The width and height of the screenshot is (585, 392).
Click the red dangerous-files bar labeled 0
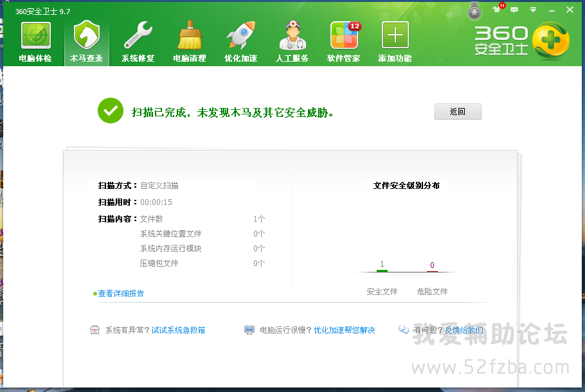[x=432, y=271]
